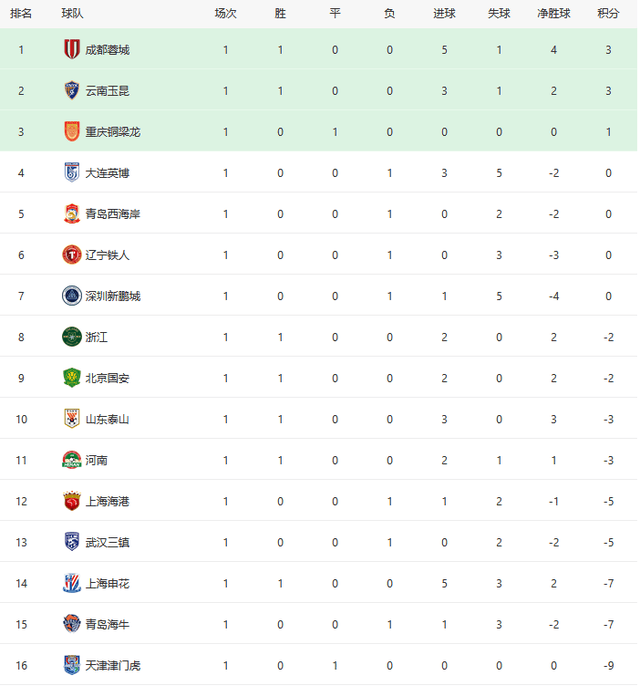Click the 成都蓉城 team logo
This screenshot has height=686, width=640.
(x=72, y=49)
